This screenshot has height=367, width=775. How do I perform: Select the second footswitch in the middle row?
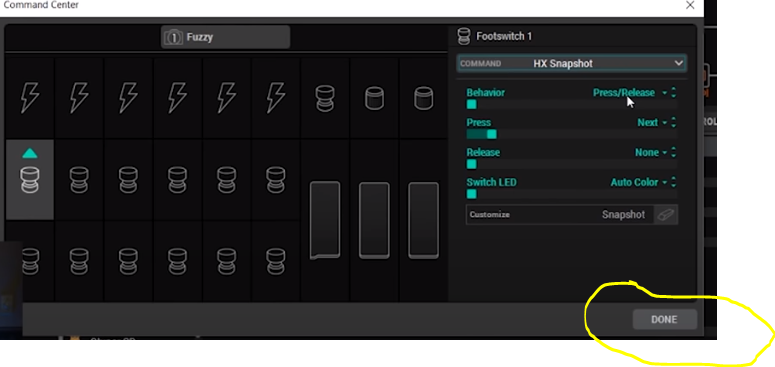pos(79,180)
